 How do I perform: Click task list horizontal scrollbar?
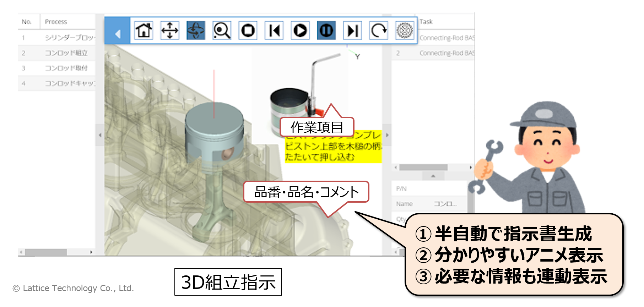423,167
